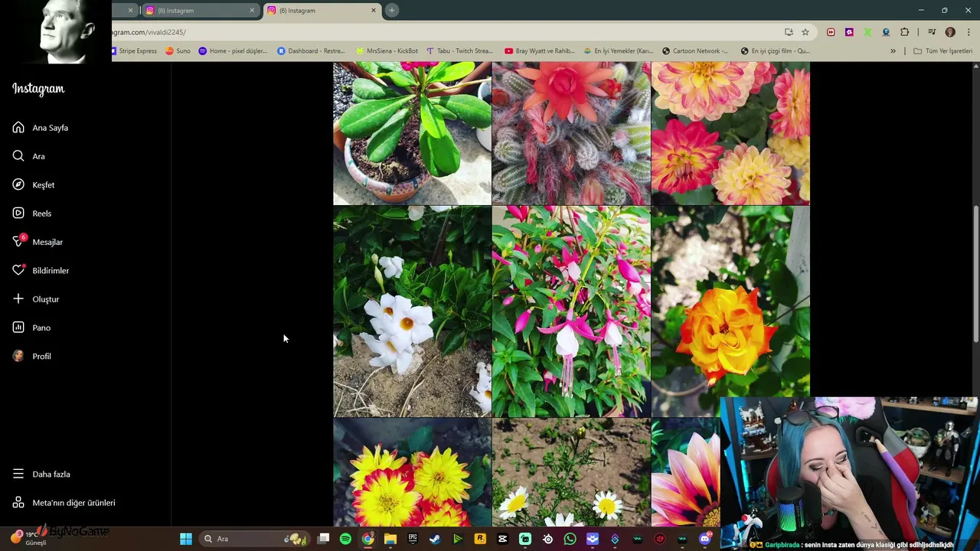Image resolution: width=980 pixels, height=551 pixels.
Task: Open Profil avatar in sidebar
Action: click(x=18, y=356)
